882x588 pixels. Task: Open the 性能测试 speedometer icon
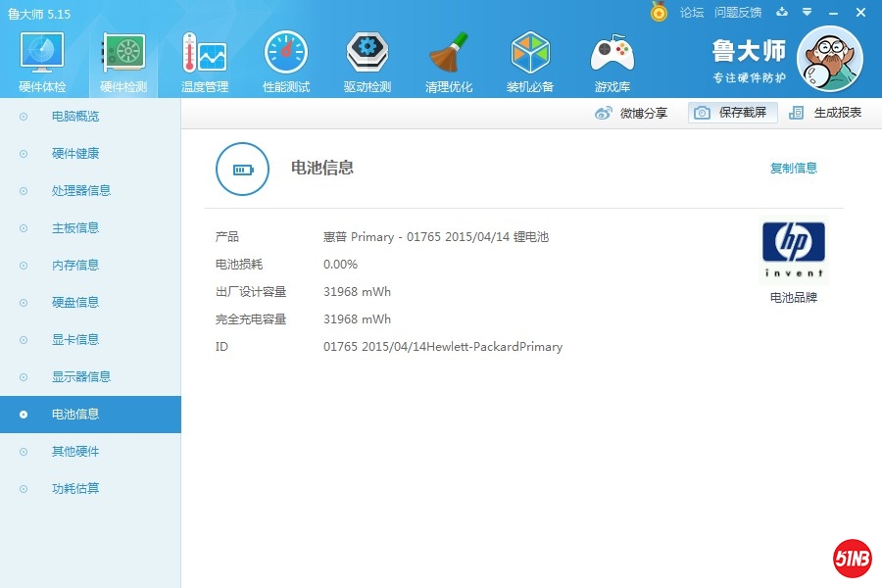(x=285, y=56)
